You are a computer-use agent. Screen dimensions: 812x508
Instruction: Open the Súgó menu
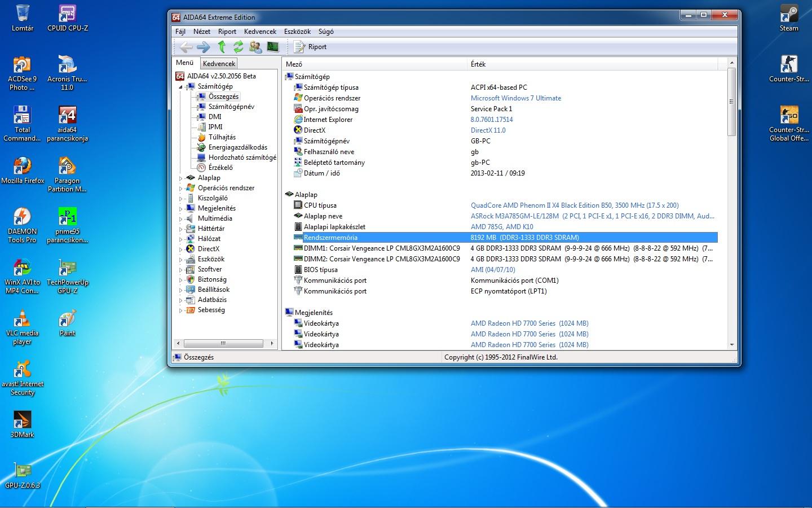click(x=326, y=32)
